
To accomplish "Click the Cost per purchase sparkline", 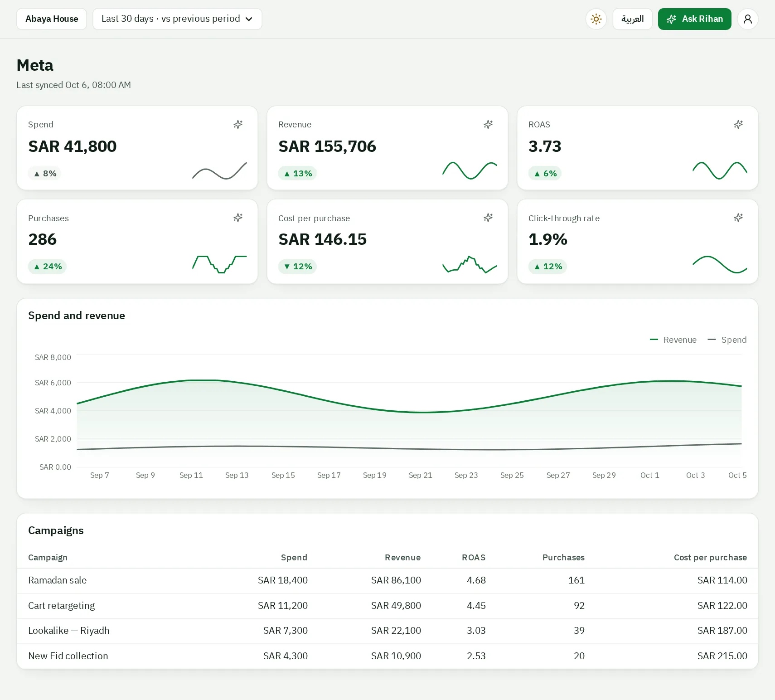I will [x=470, y=264].
